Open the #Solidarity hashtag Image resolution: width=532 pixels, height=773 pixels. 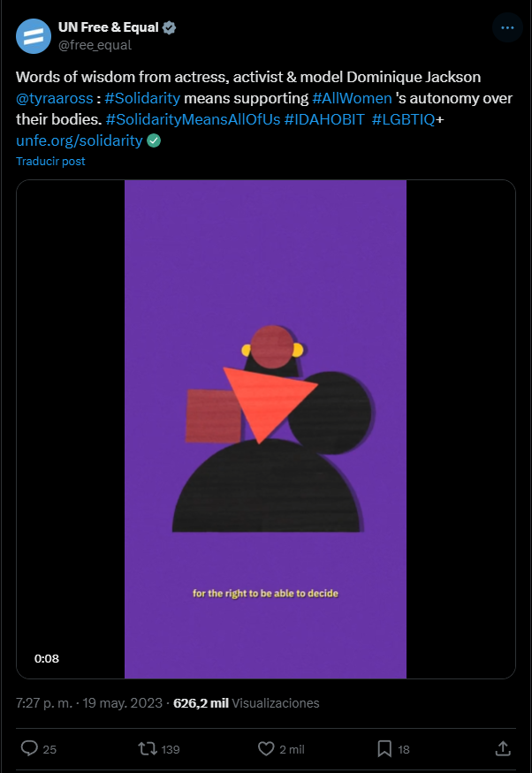pyautogui.click(x=142, y=98)
